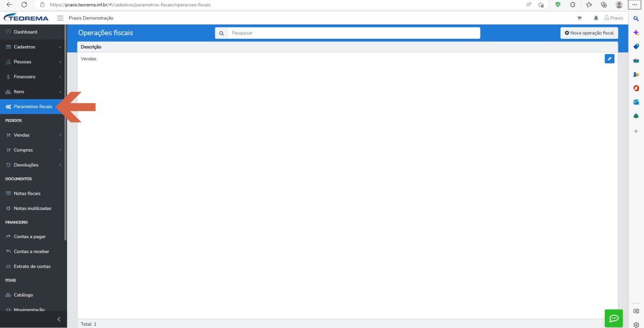Open Extrato de contas
The image size is (644, 328).
tap(33, 266)
